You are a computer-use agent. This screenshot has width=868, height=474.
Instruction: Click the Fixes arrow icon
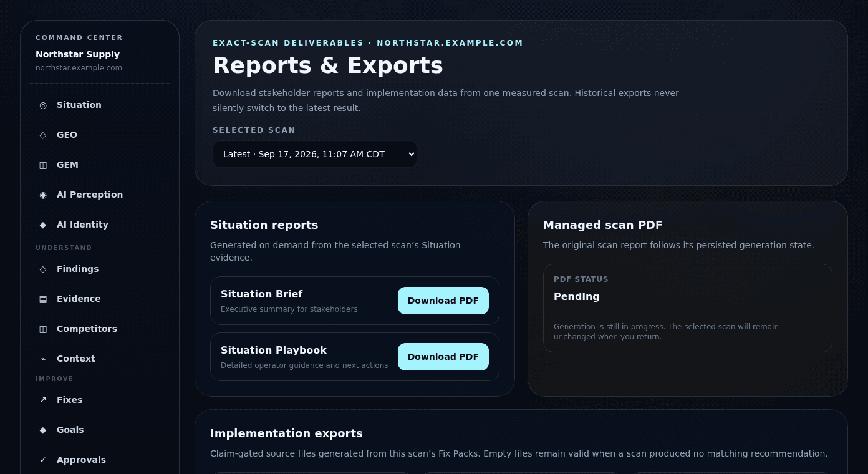[43, 400]
